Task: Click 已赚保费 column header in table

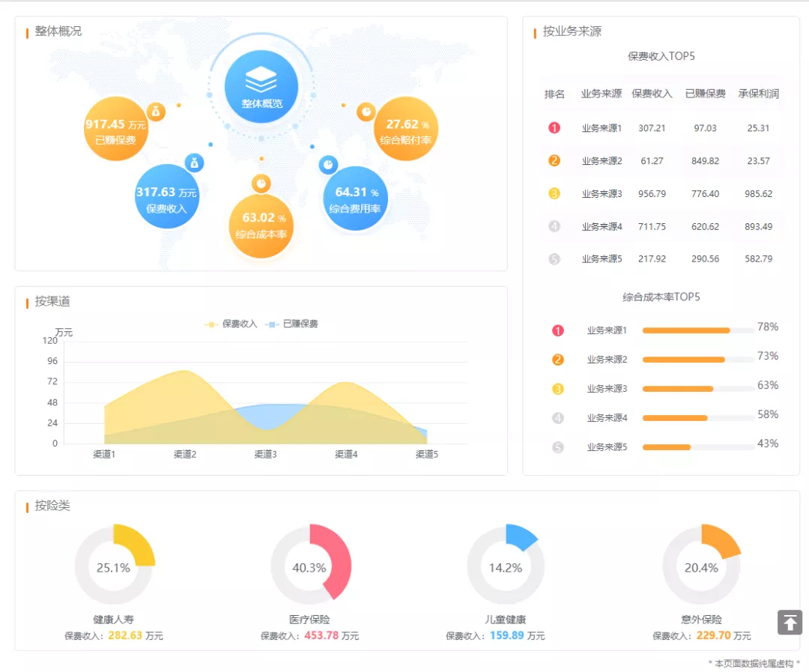Action: click(706, 94)
